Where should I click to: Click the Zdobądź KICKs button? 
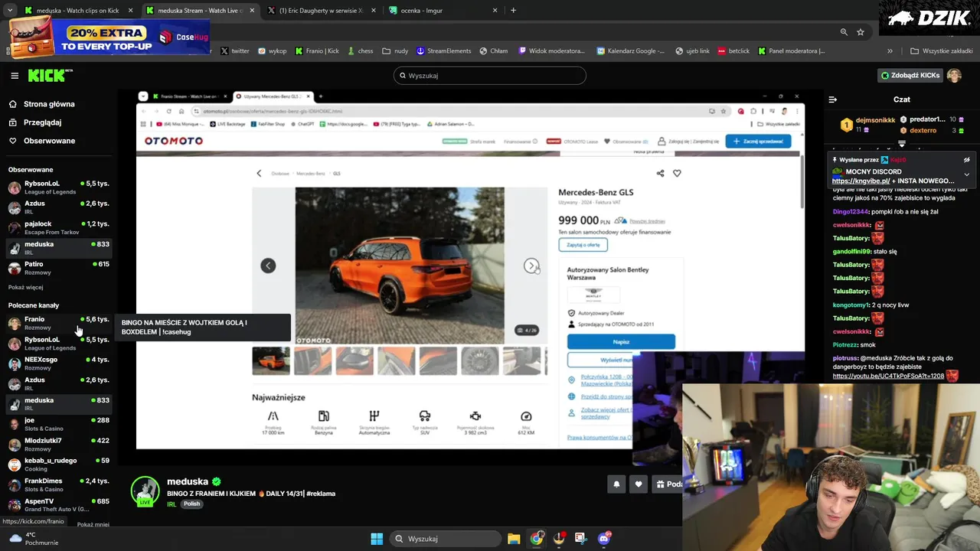tap(910, 76)
